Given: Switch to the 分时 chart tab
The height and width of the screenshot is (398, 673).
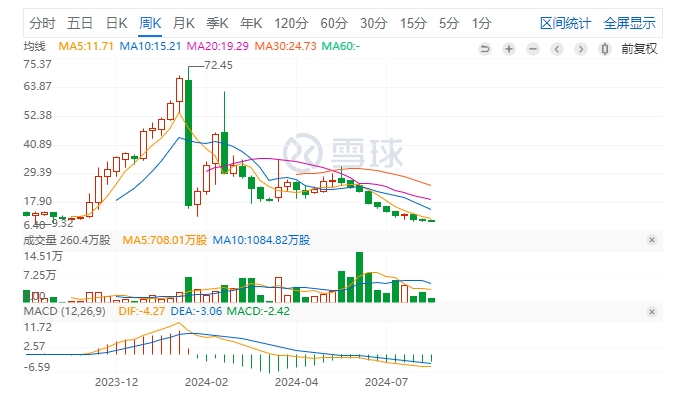Looking at the screenshot, I should (42, 23).
